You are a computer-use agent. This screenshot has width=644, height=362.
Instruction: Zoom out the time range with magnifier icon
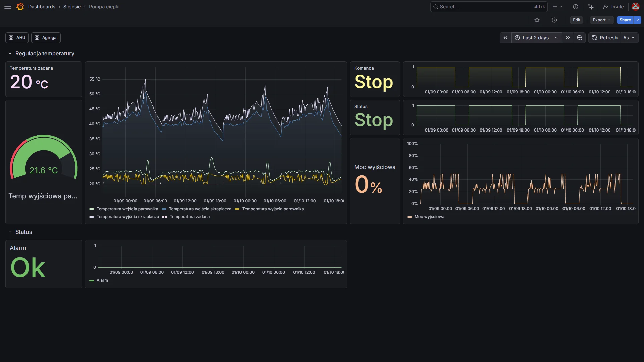point(580,38)
